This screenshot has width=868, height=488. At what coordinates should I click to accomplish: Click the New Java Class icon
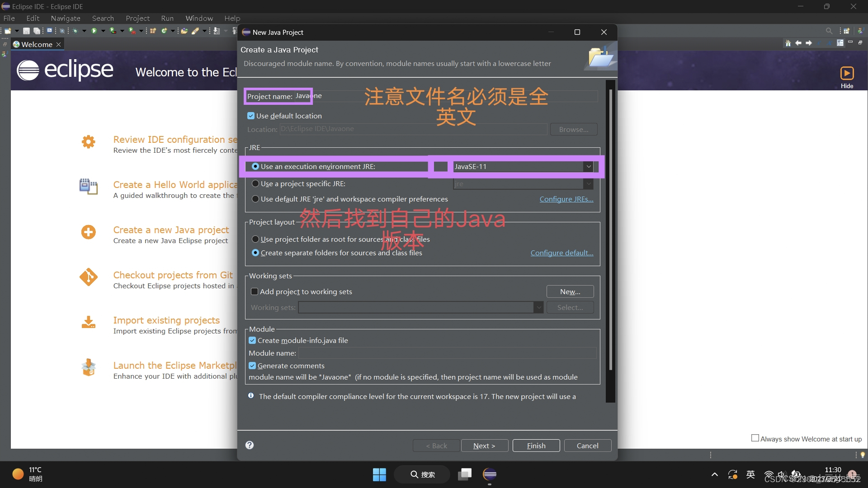pyautogui.click(x=164, y=31)
